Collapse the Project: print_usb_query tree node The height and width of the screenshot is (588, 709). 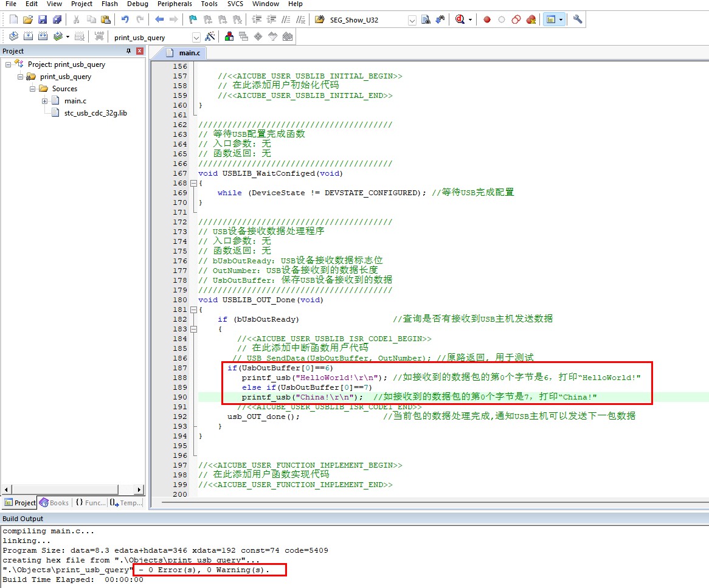(8, 64)
